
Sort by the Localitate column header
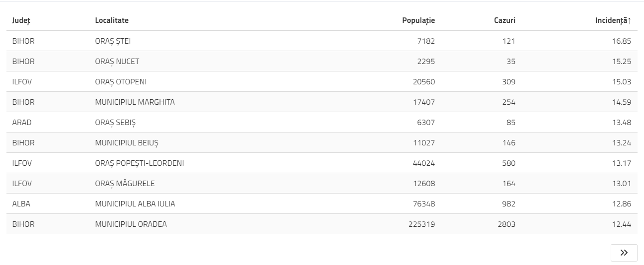[112, 20]
